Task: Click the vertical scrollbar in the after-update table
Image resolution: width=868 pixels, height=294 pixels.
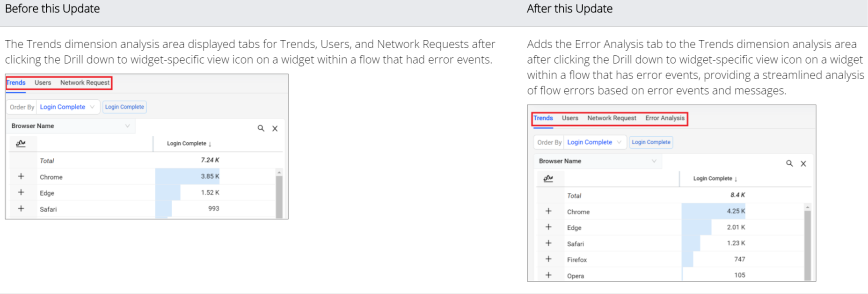Action: pos(807,243)
